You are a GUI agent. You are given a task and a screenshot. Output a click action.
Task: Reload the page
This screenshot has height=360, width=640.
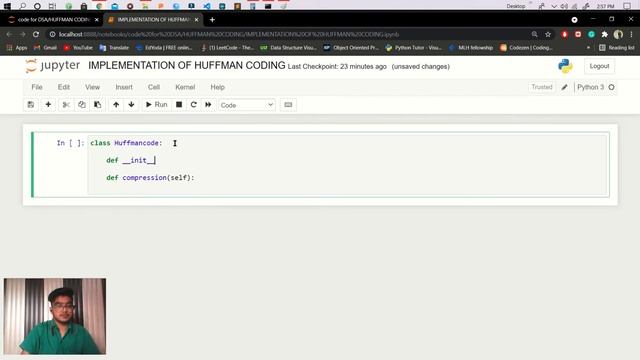click(36, 34)
